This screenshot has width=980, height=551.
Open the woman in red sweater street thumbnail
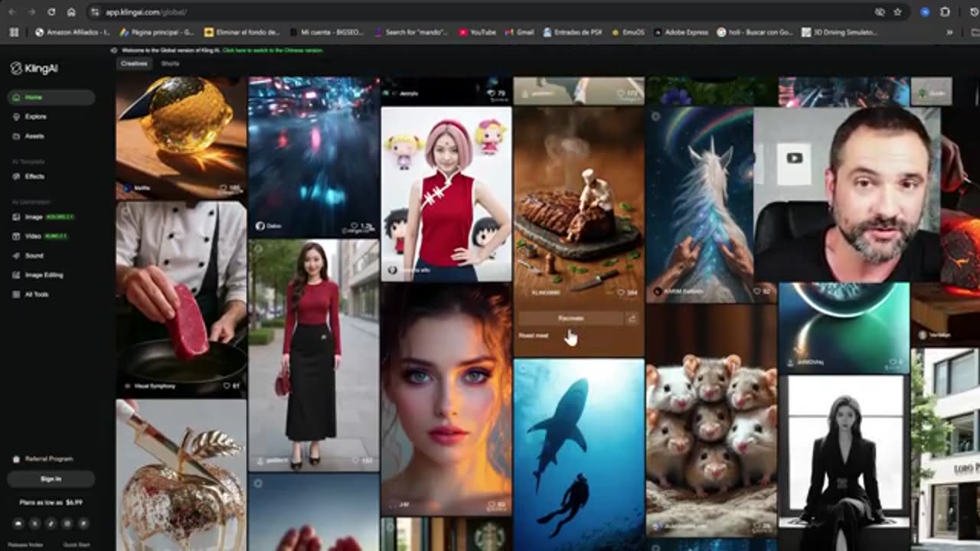pyautogui.click(x=313, y=355)
